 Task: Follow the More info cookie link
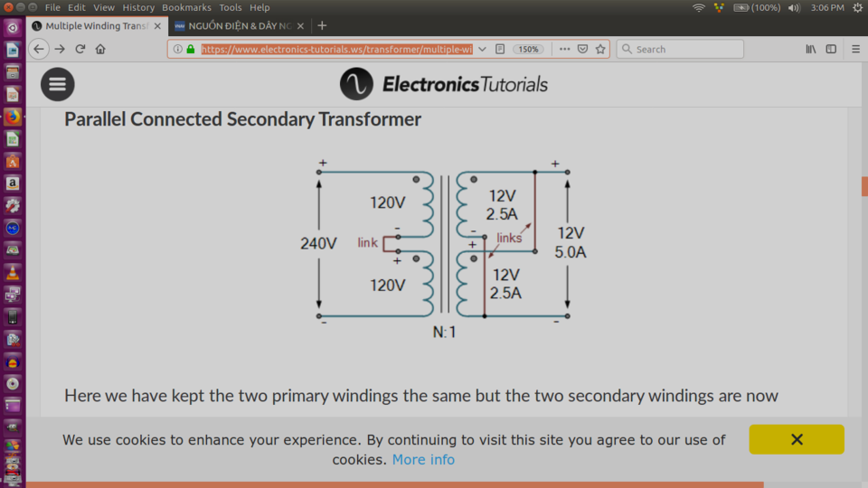423,459
